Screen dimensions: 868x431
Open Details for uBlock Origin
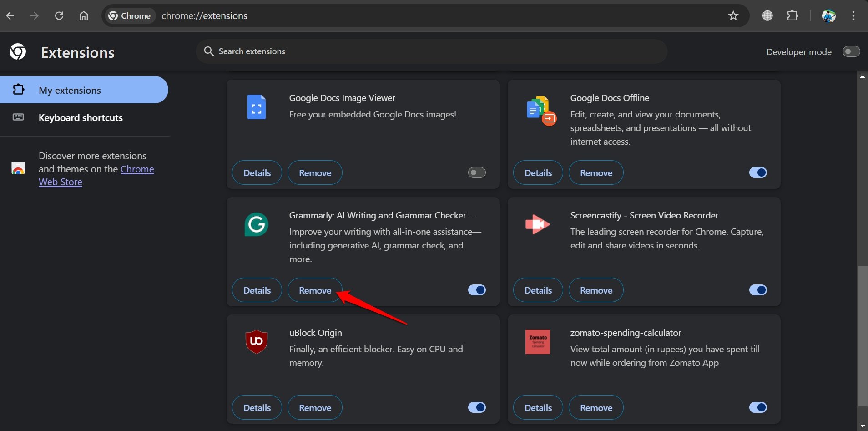coord(257,407)
